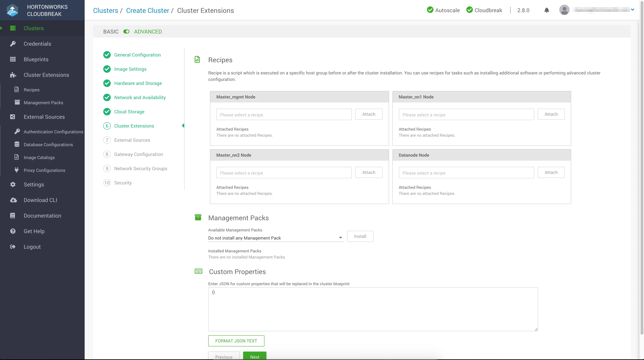The height and width of the screenshot is (360, 644).
Task: Click the Download CLI cloud icon
Action: tap(13, 200)
